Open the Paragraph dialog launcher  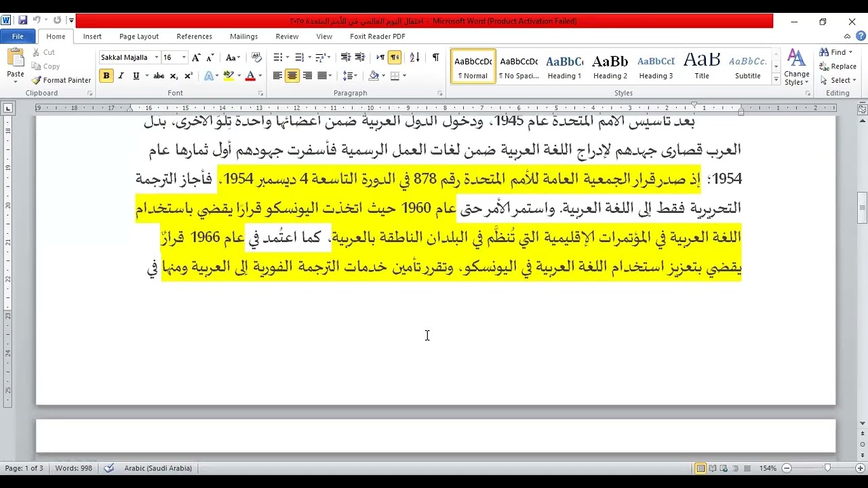(x=440, y=93)
